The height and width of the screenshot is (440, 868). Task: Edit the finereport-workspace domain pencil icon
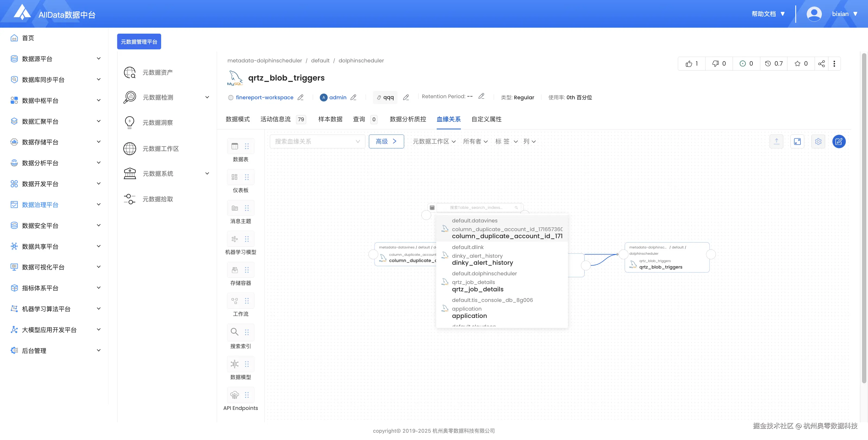pos(301,97)
